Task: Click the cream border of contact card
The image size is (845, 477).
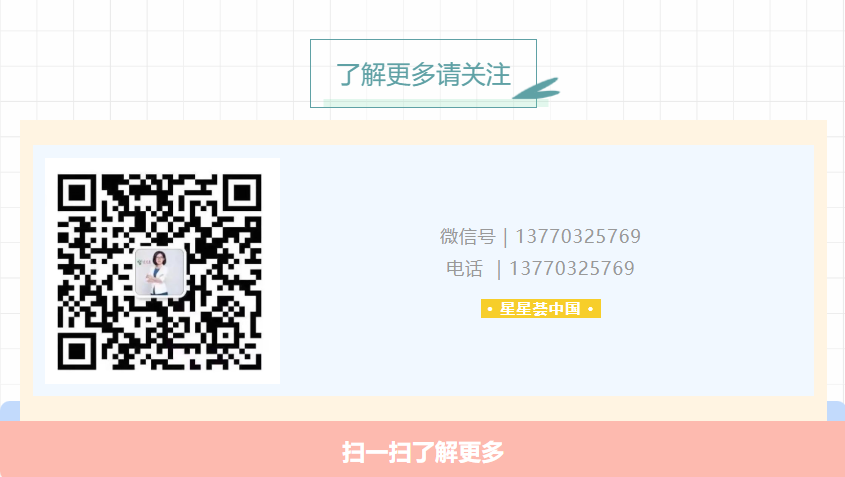Action: [x=423, y=133]
